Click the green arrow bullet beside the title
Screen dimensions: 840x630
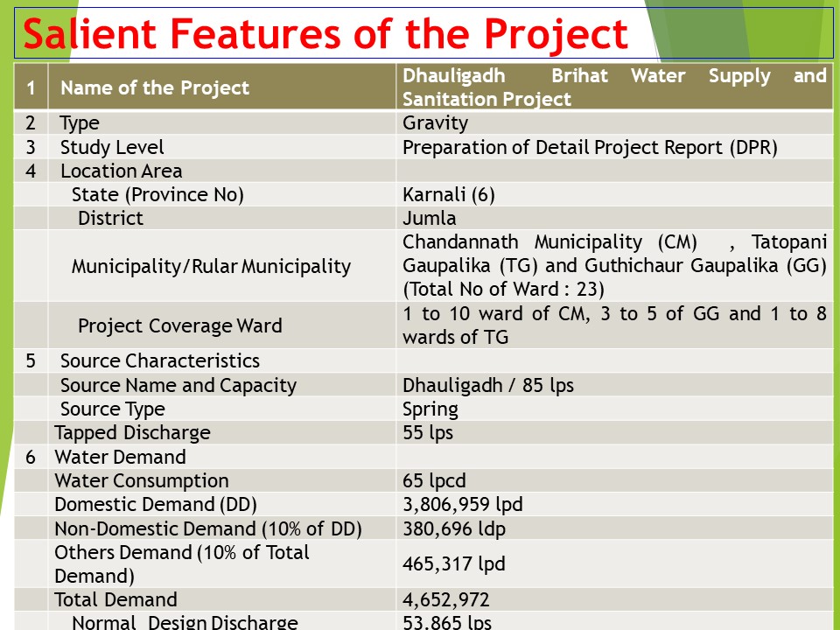9,33
